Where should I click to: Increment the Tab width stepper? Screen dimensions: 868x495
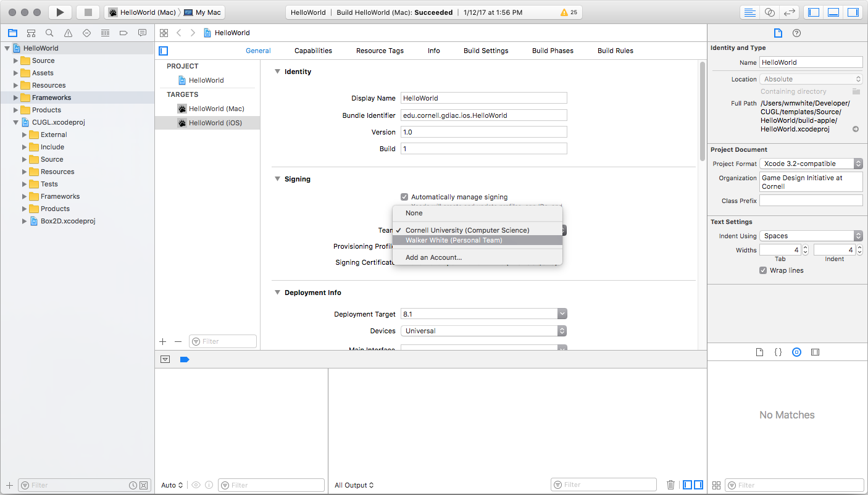pos(805,248)
